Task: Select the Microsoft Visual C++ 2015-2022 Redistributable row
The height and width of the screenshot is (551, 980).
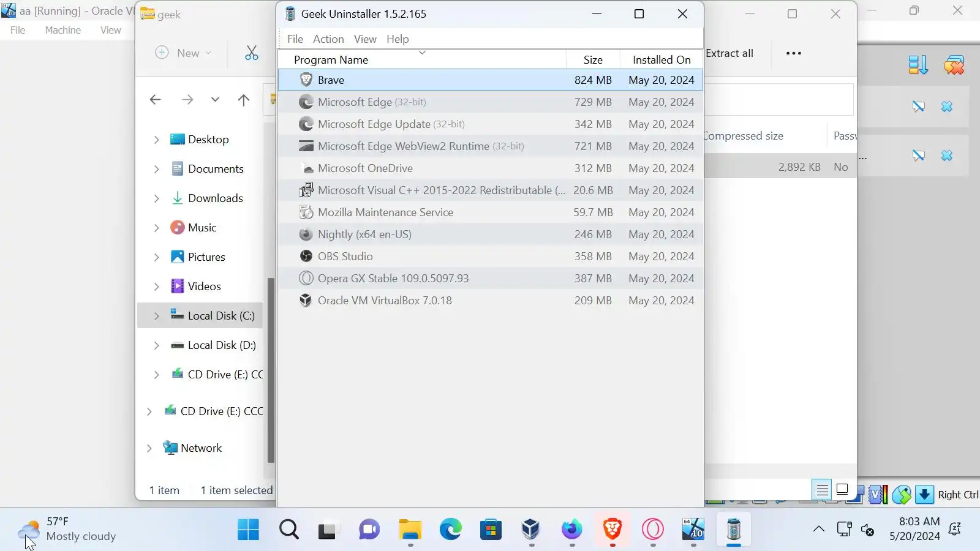Action: [490, 190]
